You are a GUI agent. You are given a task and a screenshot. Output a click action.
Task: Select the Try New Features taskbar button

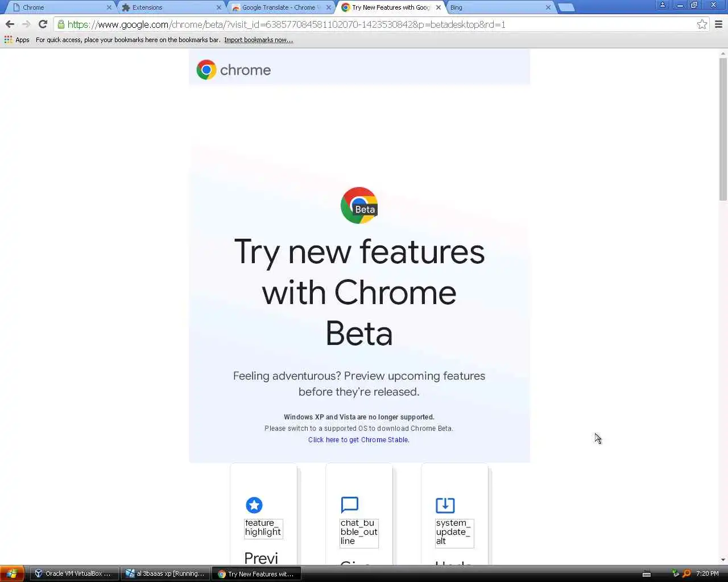pos(256,573)
